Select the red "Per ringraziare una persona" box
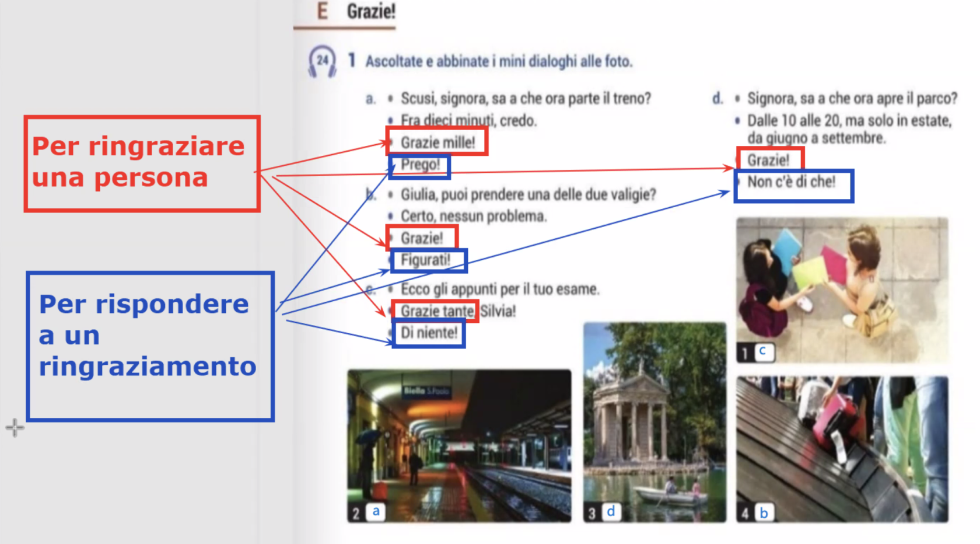The image size is (980, 544). click(142, 163)
